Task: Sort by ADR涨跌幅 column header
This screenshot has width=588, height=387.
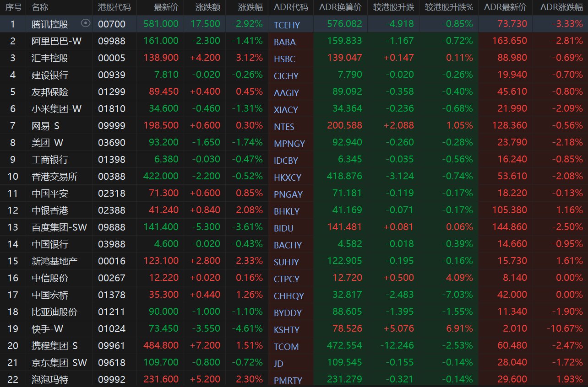Action: [x=561, y=7]
